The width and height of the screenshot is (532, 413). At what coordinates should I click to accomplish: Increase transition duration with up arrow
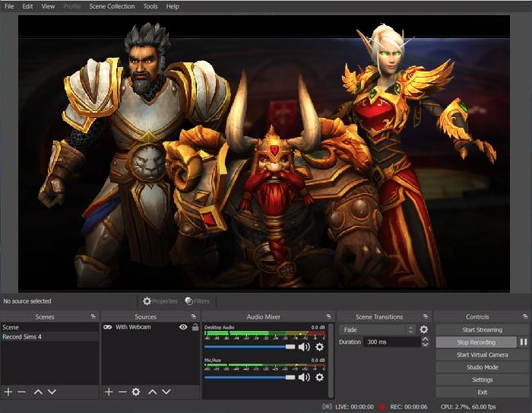click(425, 339)
